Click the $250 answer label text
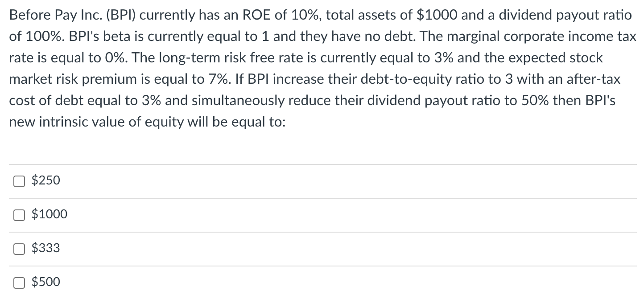Image resolution: width=644 pixels, height=303 pixels. 46,180
